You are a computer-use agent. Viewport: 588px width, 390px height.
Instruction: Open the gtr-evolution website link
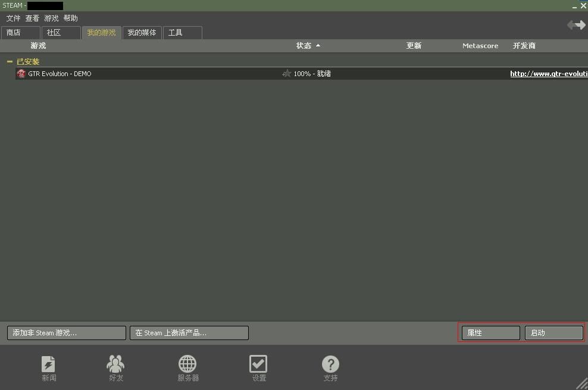point(549,74)
